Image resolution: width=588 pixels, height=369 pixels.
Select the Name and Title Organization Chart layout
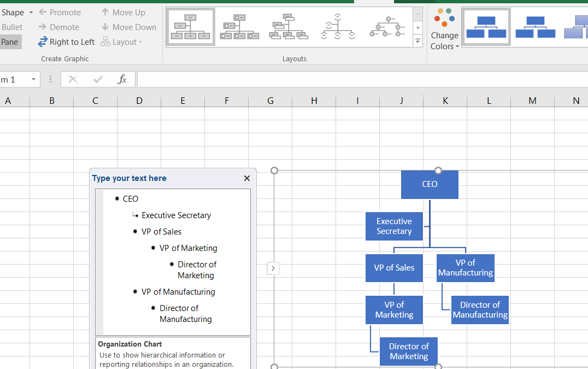click(239, 27)
